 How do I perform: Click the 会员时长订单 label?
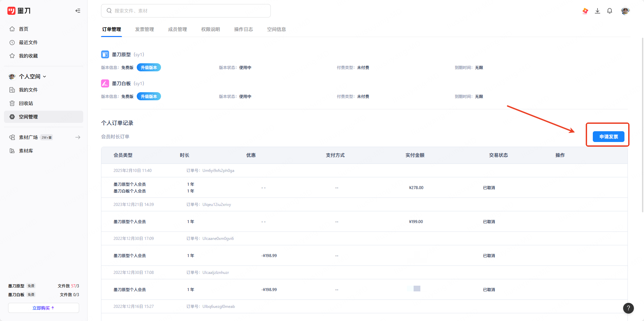click(x=115, y=137)
